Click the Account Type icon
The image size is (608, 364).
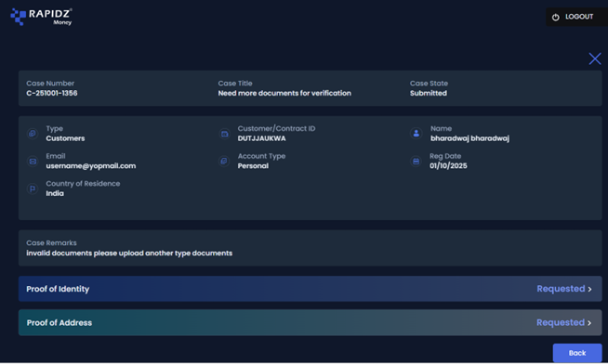tap(224, 161)
